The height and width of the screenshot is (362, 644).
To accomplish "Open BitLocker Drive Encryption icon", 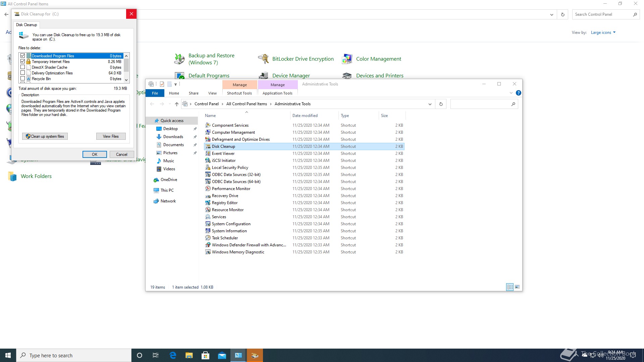I will click(263, 59).
